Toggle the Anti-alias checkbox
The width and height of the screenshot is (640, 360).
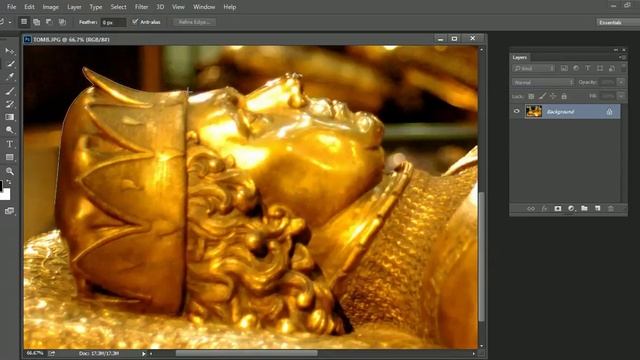tap(135, 22)
